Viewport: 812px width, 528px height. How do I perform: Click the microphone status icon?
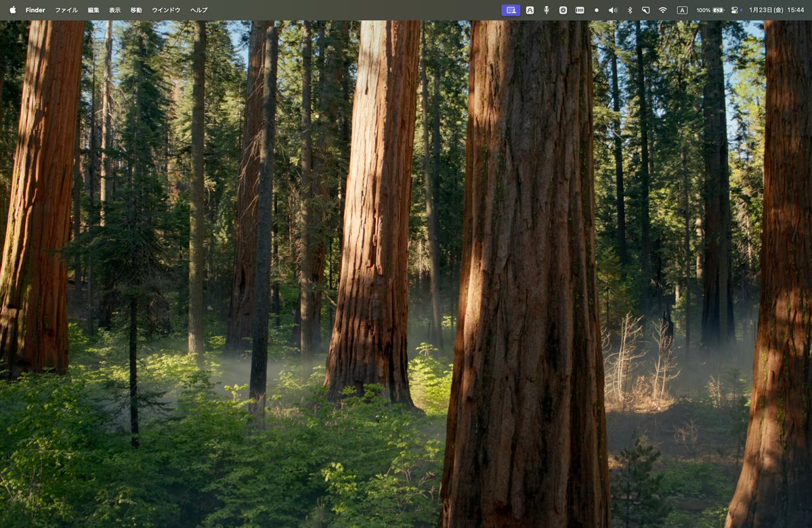coord(547,10)
